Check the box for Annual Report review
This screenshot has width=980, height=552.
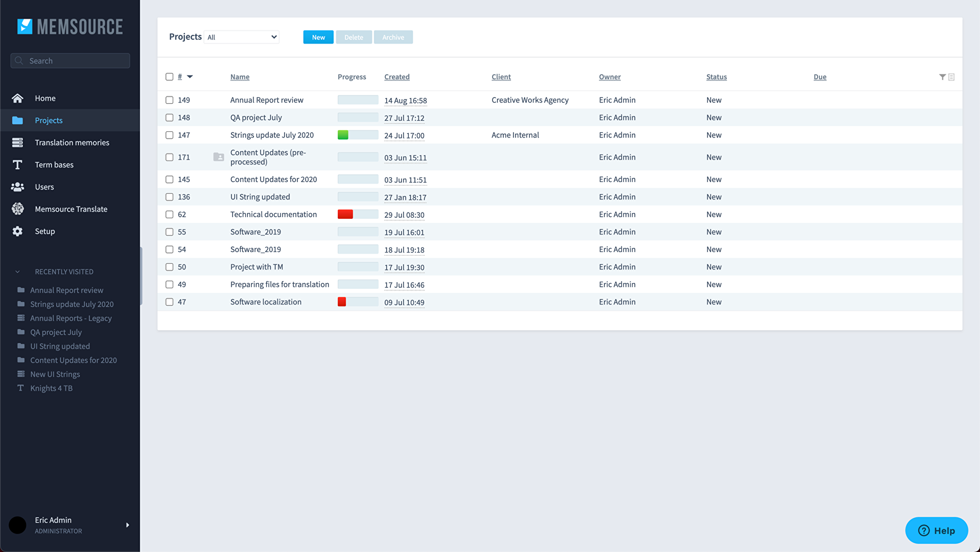pos(170,100)
